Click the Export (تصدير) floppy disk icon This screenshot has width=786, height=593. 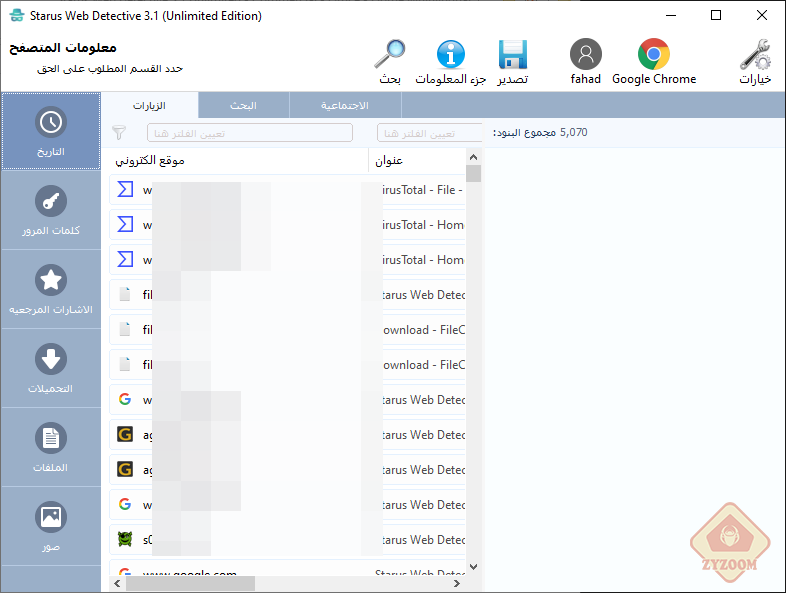pos(513,54)
